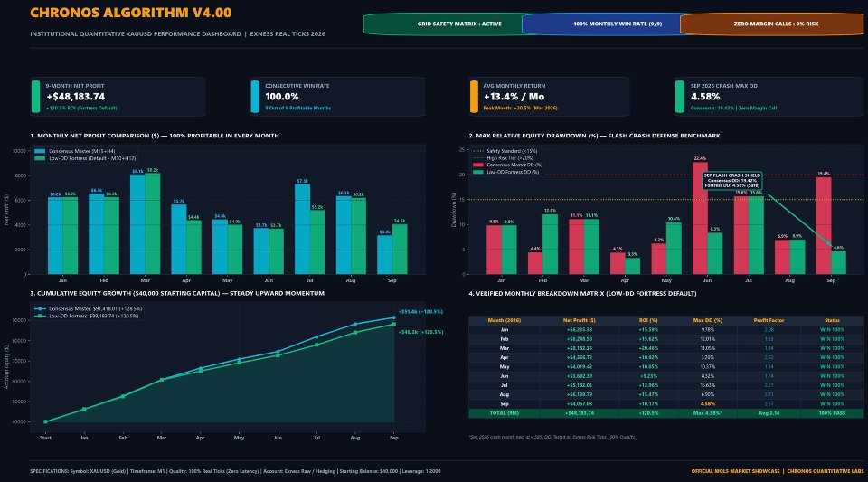868x482 pixels.
Task: Click the green Low-DD Fortress legend swatch in profit chart
Action: (x=40, y=158)
